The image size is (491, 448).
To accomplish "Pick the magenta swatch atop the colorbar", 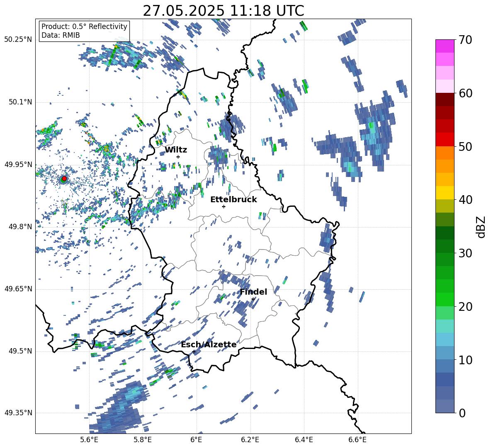I will tap(445, 46).
